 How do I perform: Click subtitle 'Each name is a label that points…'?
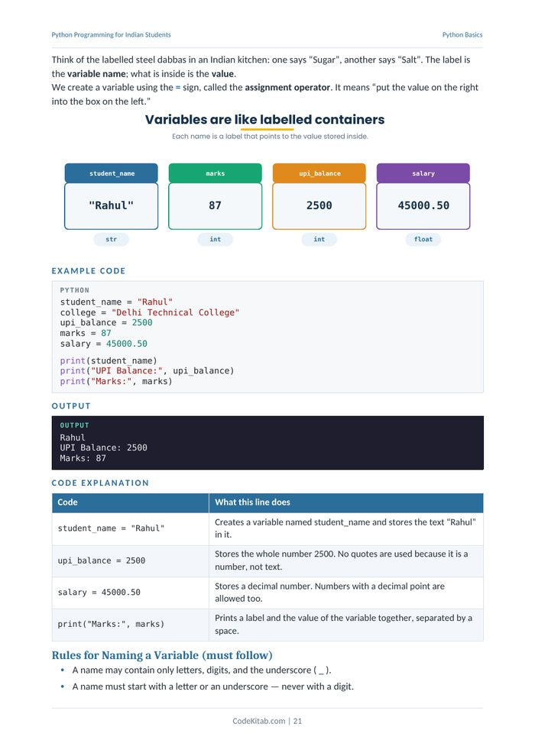tap(270, 137)
